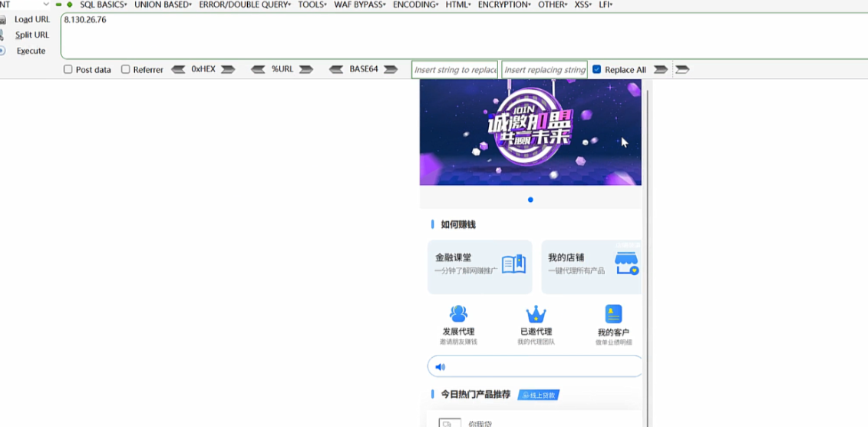Click the left arrow before %URL

pos(258,69)
